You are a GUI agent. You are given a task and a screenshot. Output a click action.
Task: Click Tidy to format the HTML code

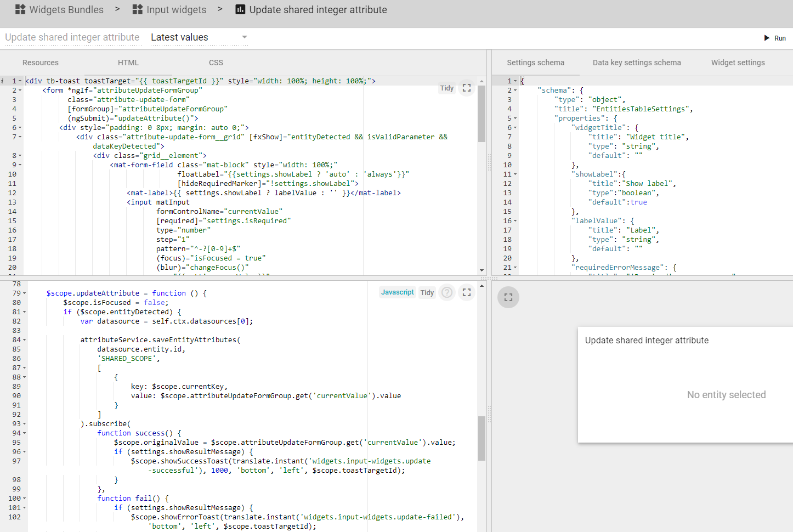pyautogui.click(x=446, y=88)
